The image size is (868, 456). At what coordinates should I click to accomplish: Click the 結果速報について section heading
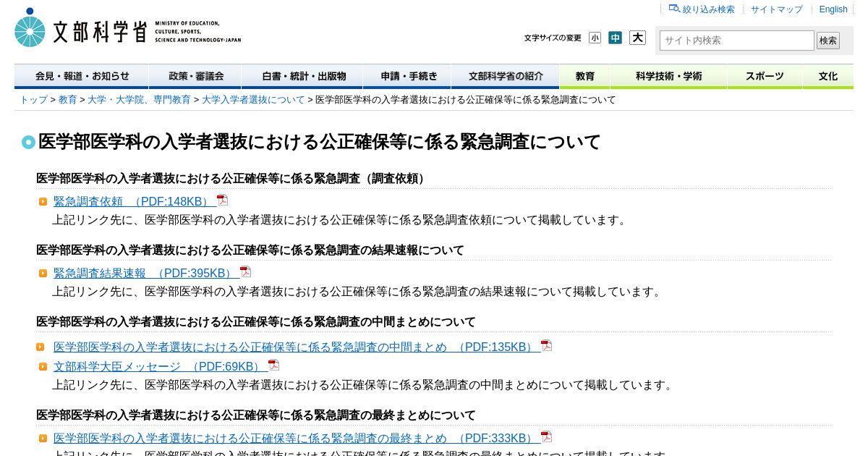[250, 250]
